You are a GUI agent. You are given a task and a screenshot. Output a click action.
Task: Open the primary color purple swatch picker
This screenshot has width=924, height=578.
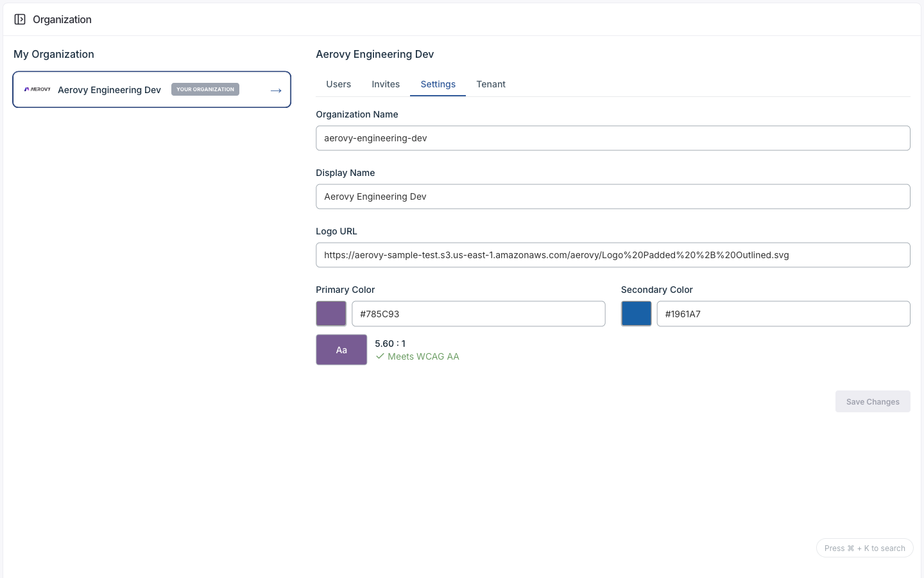click(x=331, y=313)
